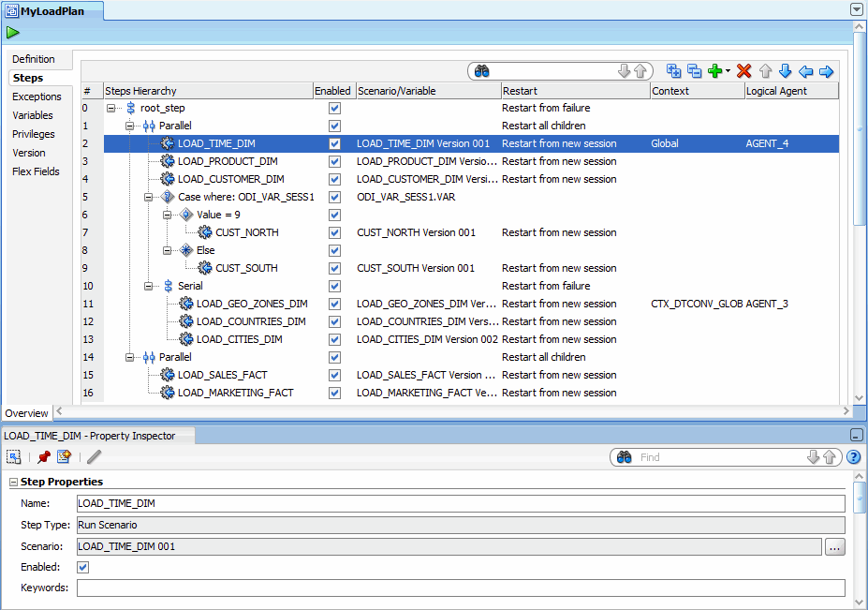Click the expand all steps icon

673,71
